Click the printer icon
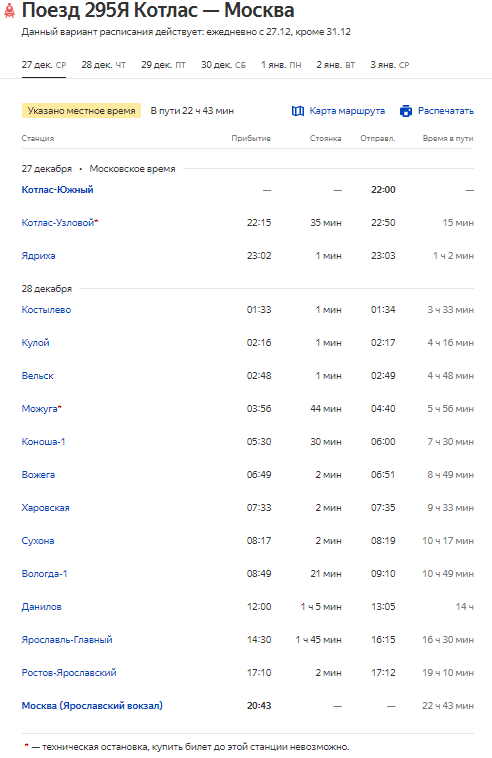The image size is (492, 758). point(406,111)
